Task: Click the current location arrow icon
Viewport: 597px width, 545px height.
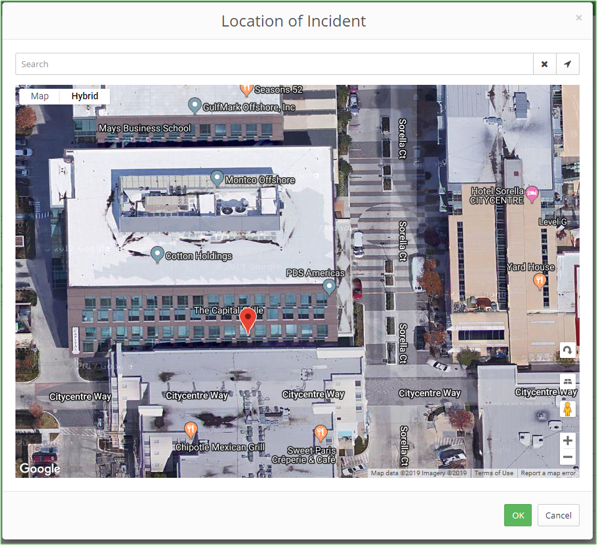Action: coord(568,64)
